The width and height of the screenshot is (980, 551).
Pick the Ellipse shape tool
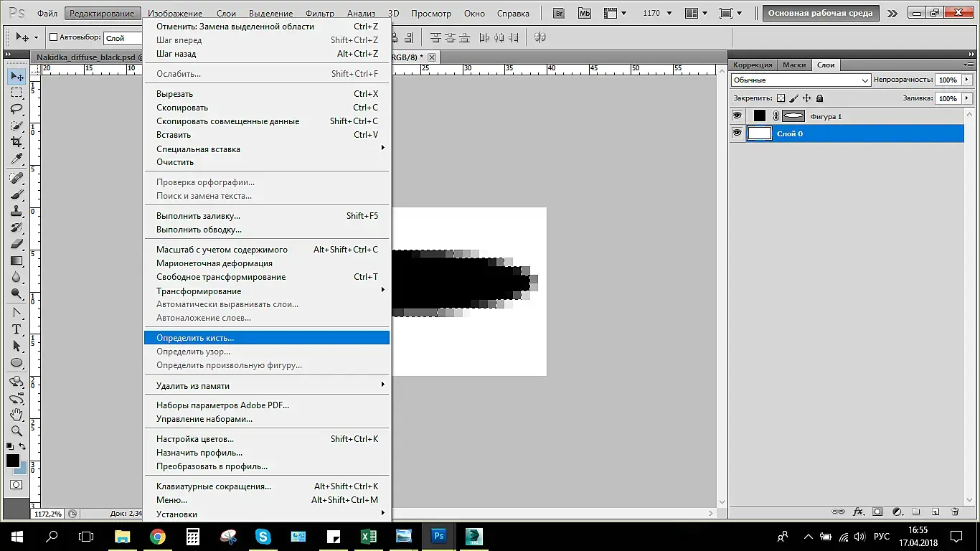pos(17,362)
